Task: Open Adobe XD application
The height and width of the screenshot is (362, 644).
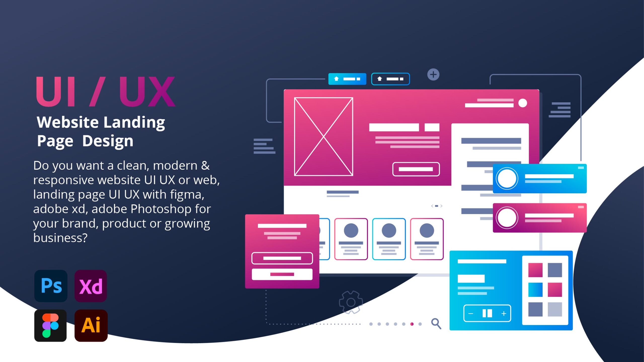Action: click(x=91, y=286)
